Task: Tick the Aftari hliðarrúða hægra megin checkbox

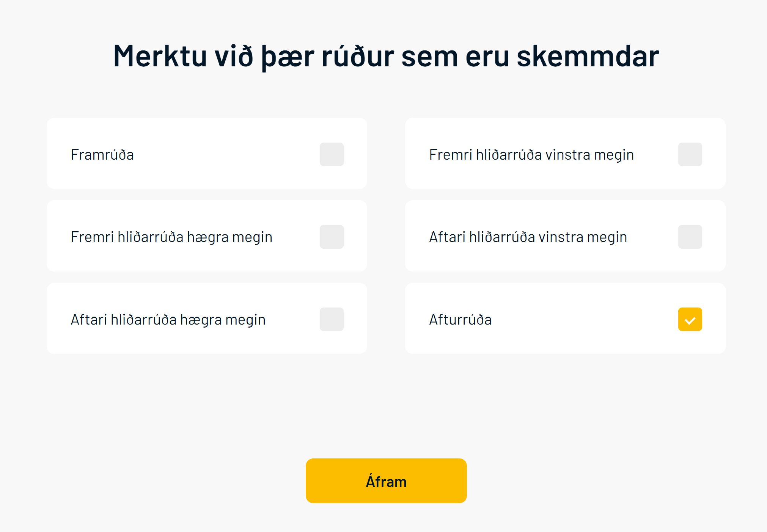Action: click(332, 319)
